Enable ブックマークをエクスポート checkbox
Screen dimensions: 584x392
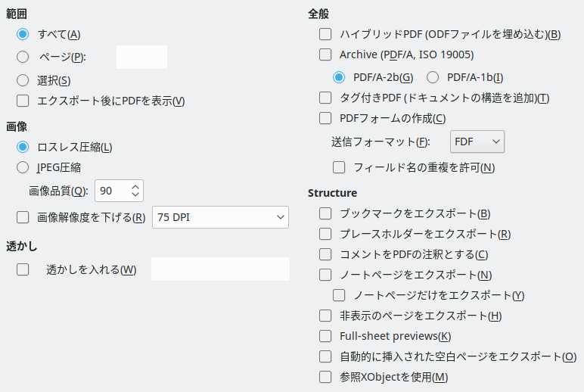tap(325, 214)
